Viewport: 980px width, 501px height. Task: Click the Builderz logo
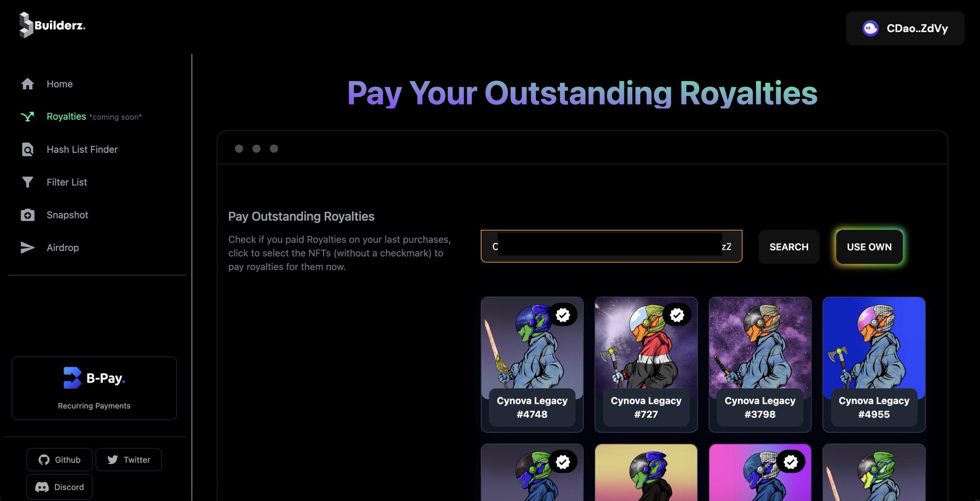point(52,25)
